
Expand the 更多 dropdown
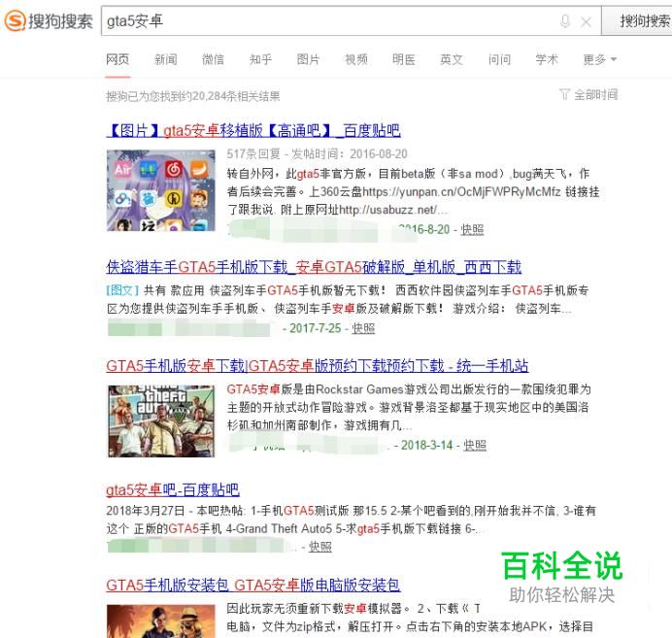point(599,59)
